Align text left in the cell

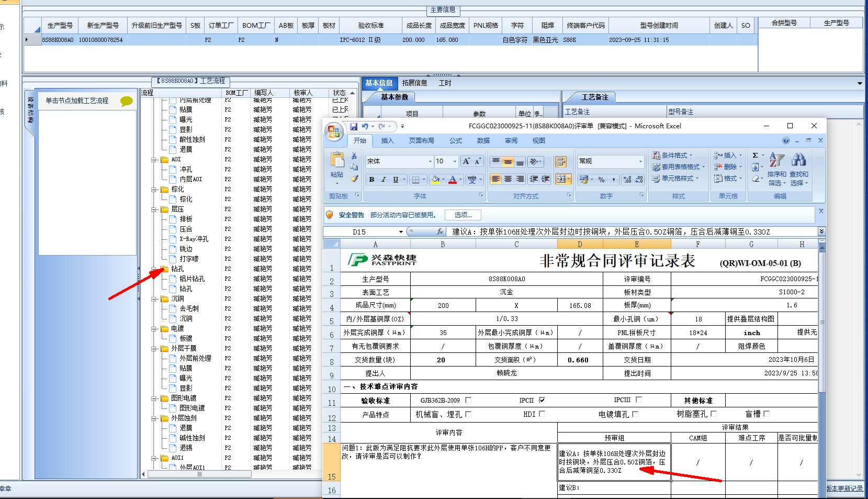(x=496, y=179)
